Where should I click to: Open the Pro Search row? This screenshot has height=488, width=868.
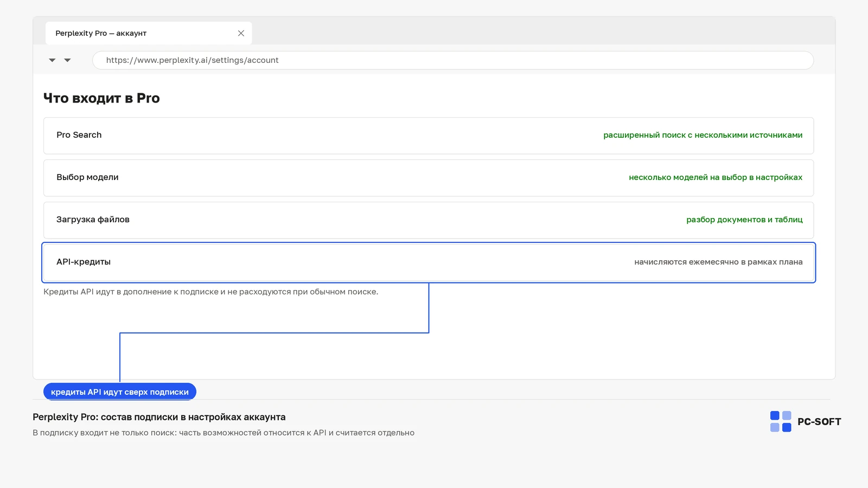pyautogui.click(x=429, y=136)
